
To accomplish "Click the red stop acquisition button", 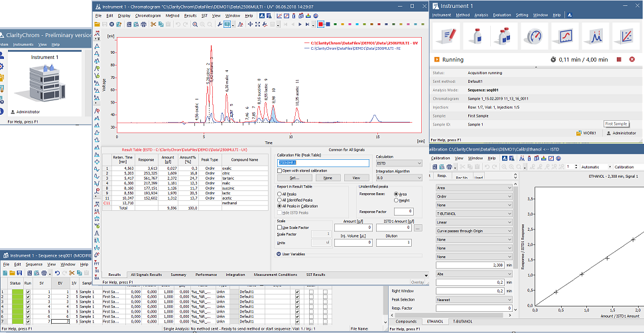I will click(619, 60).
